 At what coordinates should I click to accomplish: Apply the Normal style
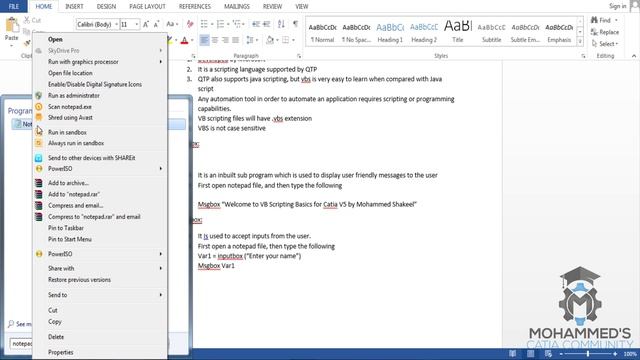tap(322, 32)
